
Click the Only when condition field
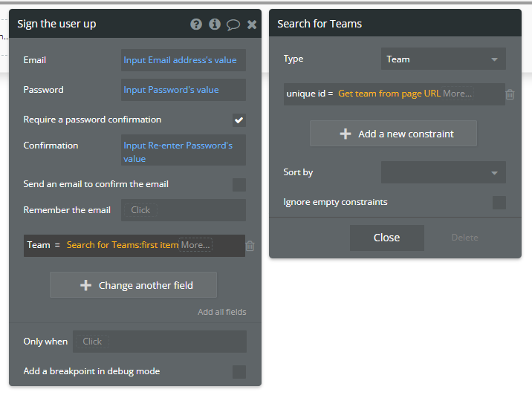coord(159,342)
